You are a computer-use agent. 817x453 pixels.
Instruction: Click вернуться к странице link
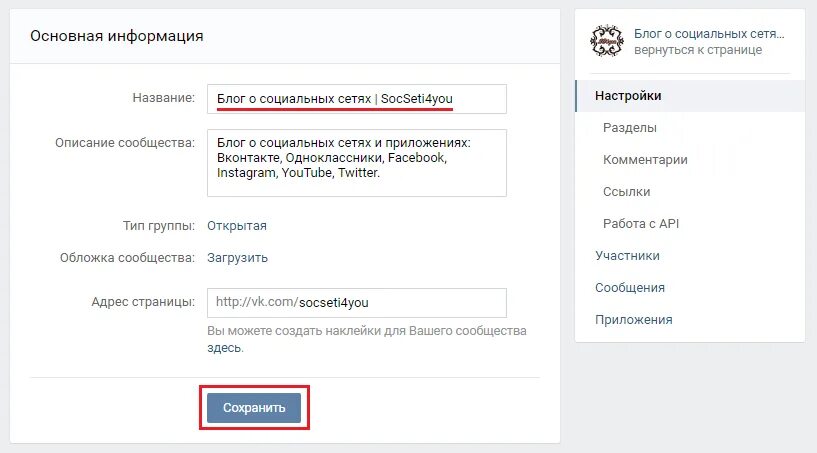(698, 50)
